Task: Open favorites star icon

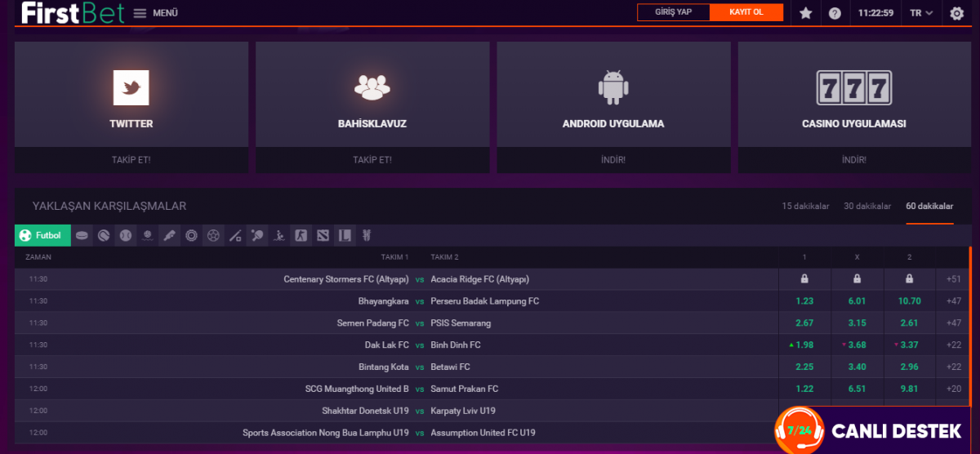Action: point(806,13)
